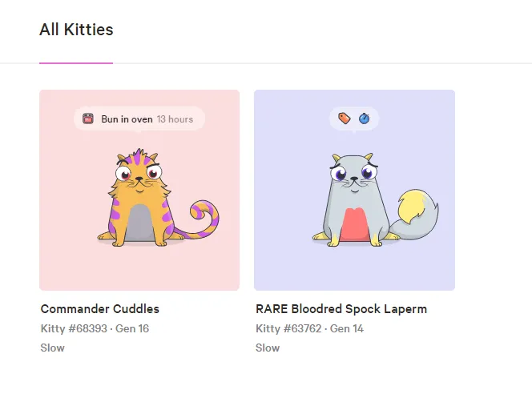The height and width of the screenshot is (402, 532).
Task: Click the oven icon on Commander Cuddles
Action: coord(88,119)
